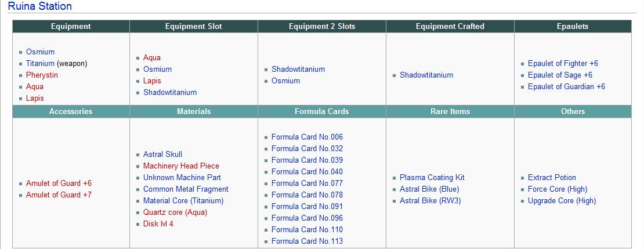Open Shadowtitanium under Equipment 2 Slots
The image size is (644, 249).
point(298,69)
